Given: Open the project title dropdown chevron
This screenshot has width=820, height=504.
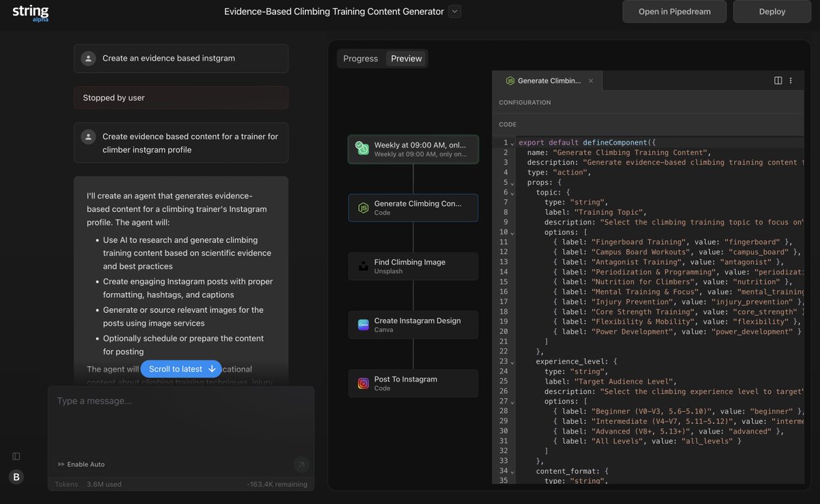Looking at the screenshot, I should pos(454,11).
